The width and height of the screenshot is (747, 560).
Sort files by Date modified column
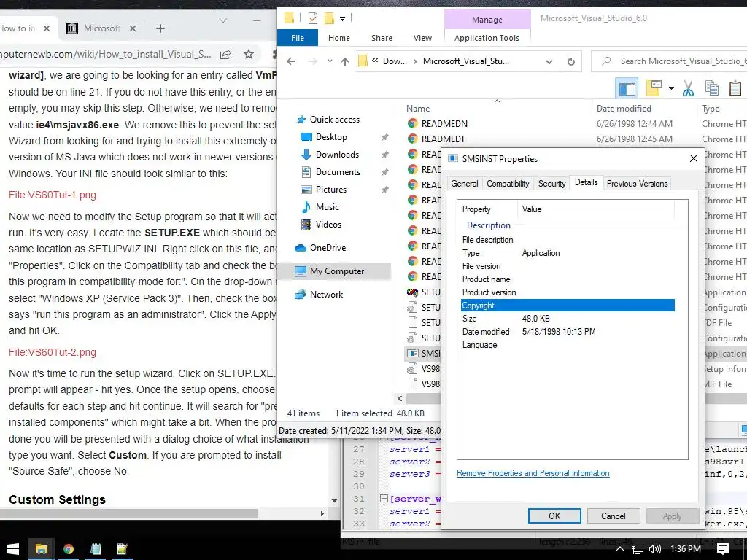(x=624, y=109)
